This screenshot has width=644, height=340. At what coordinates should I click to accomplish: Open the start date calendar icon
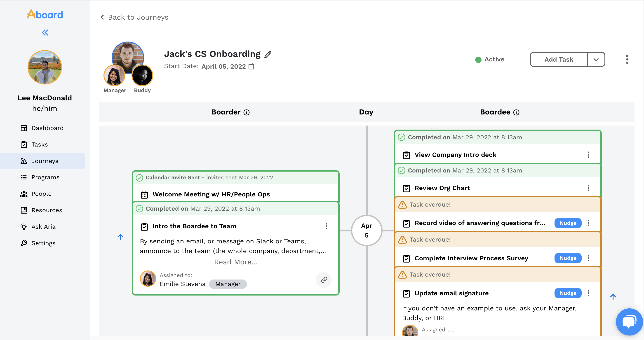[251, 66]
